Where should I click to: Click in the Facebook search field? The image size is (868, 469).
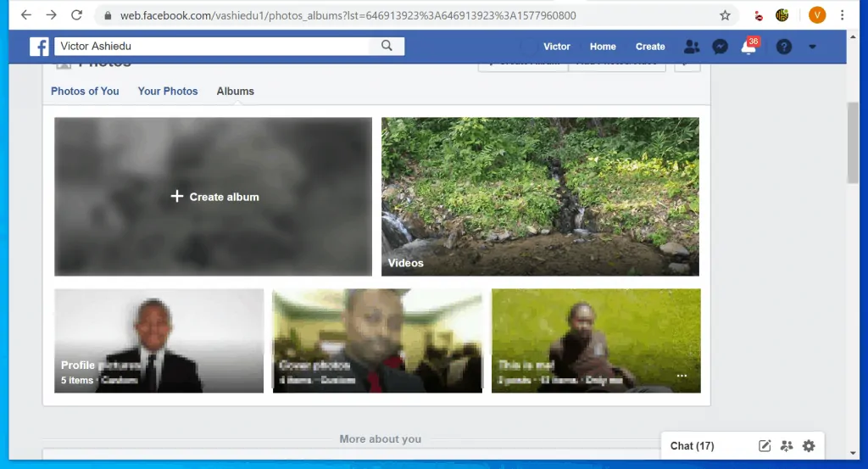[x=212, y=46]
